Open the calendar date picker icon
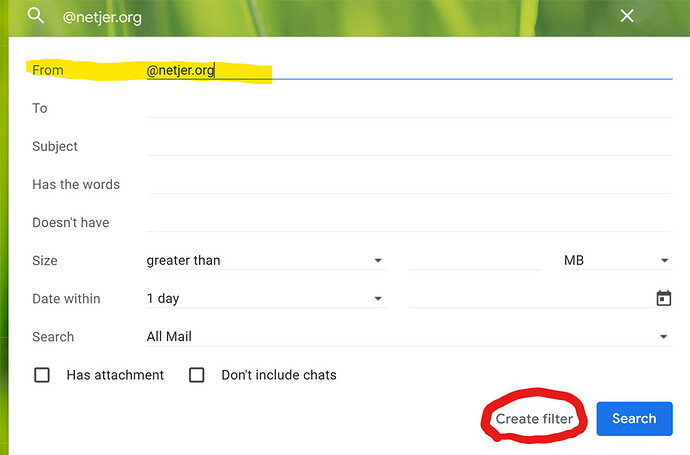Image resolution: width=690 pixels, height=455 pixels. [664, 298]
